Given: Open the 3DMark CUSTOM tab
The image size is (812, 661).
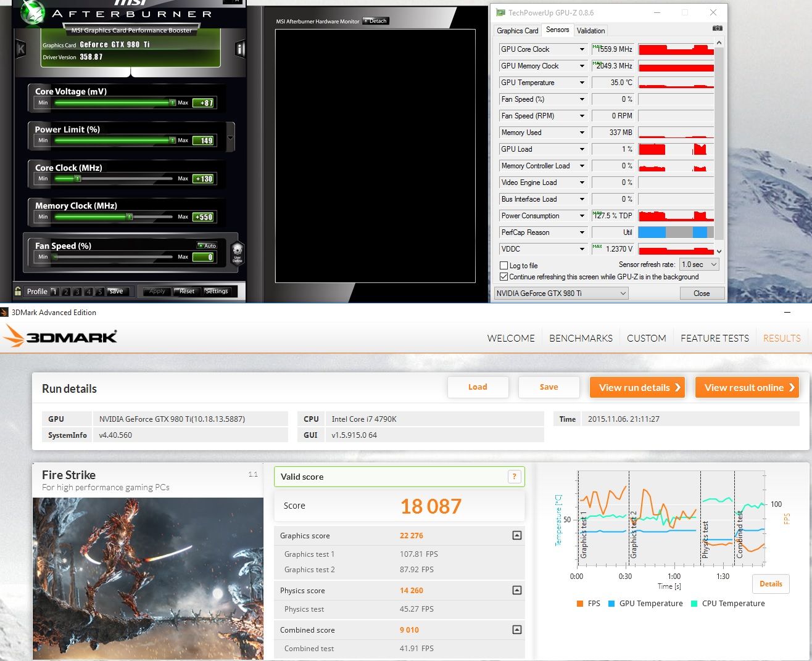Looking at the screenshot, I should [x=646, y=338].
